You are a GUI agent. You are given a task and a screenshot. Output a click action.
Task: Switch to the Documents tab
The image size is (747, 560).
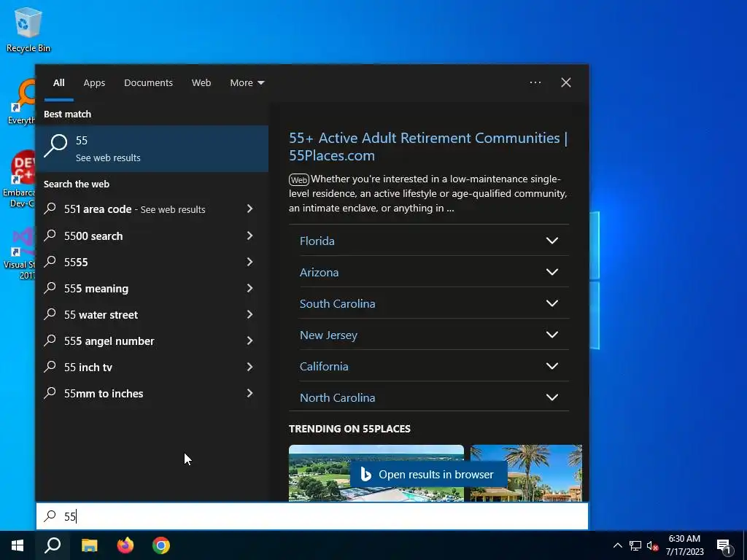pos(148,83)
